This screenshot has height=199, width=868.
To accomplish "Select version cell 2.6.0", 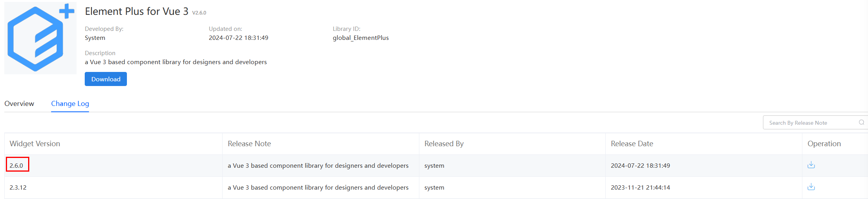I will [16, 165].
